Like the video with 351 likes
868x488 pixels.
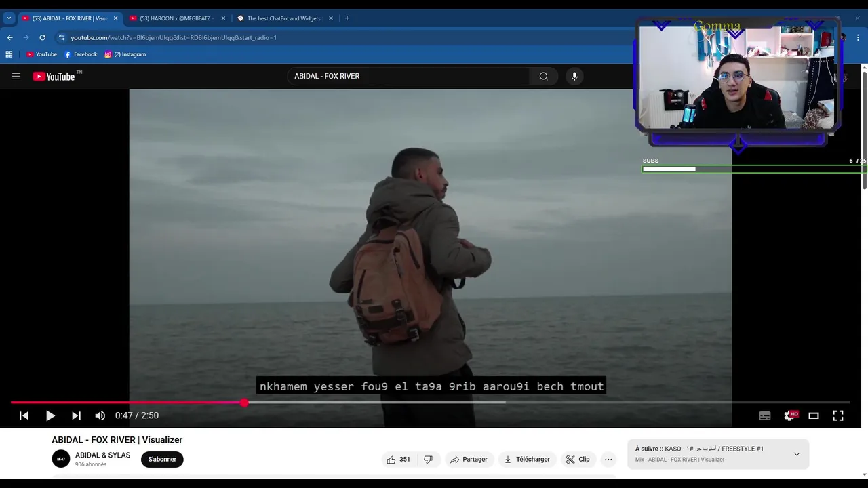tap(399, 460)
